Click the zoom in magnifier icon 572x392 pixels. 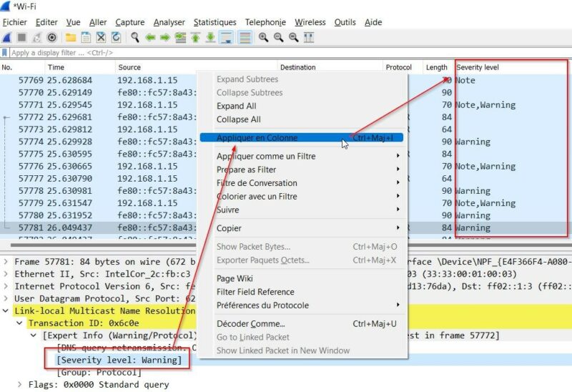point(264,37)
